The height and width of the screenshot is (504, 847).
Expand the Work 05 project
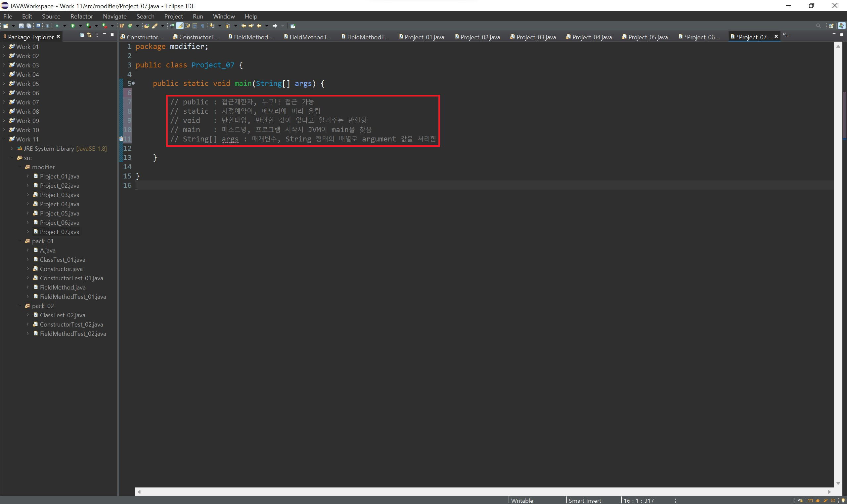click(4, 84)
